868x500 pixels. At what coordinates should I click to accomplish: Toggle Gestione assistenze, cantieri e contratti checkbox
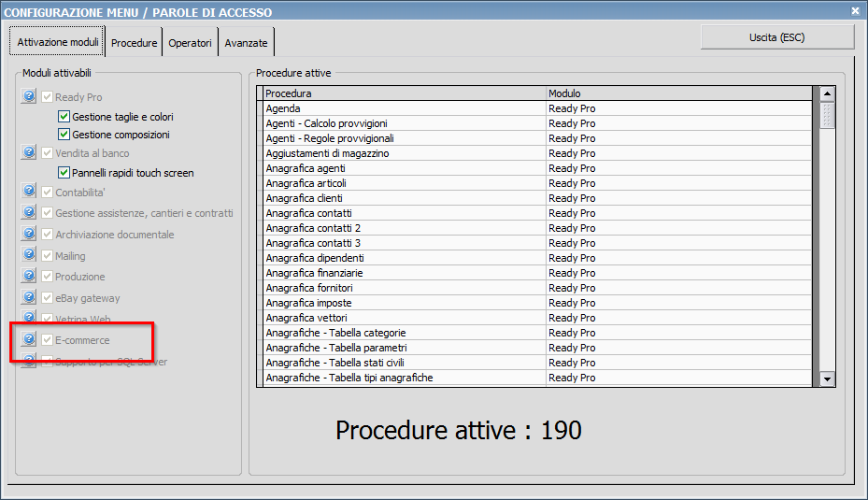pyautogui.click(x=47, y=213)
